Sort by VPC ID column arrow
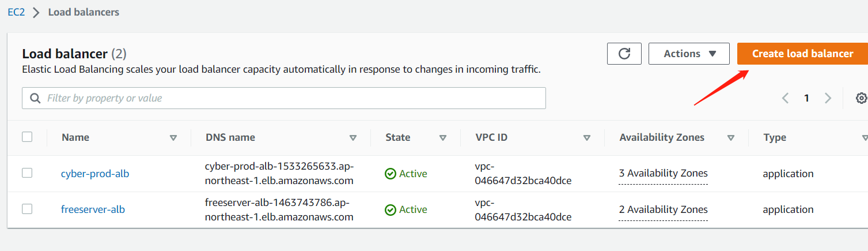 587,138
